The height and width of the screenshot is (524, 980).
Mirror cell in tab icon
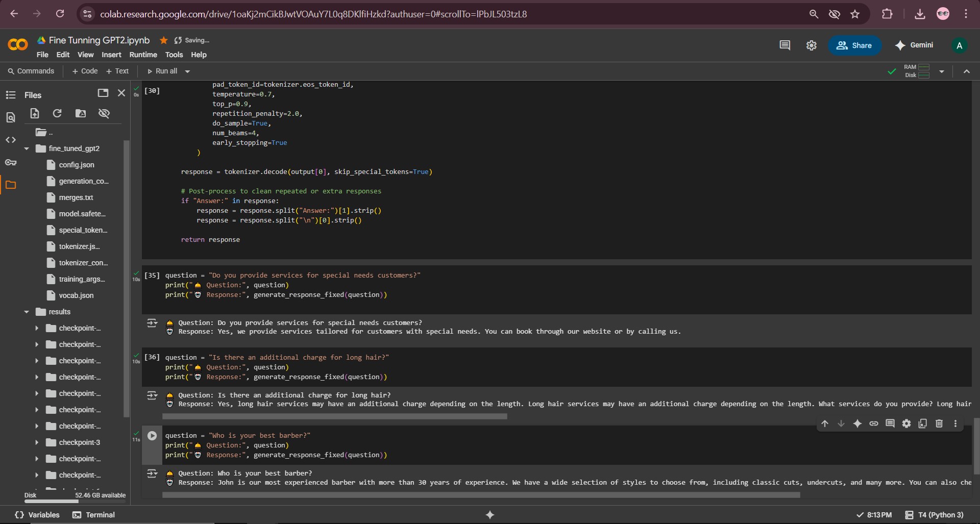(x=923, y=423)
